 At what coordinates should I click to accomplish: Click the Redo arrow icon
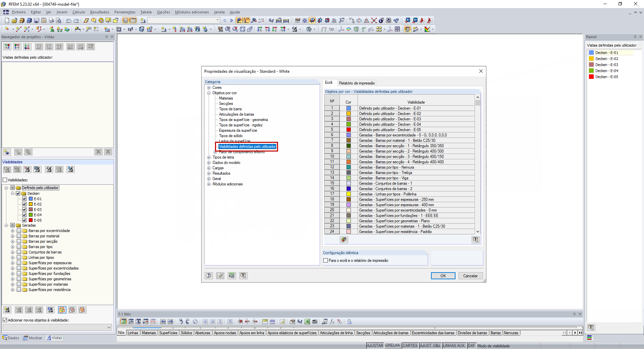76,20
